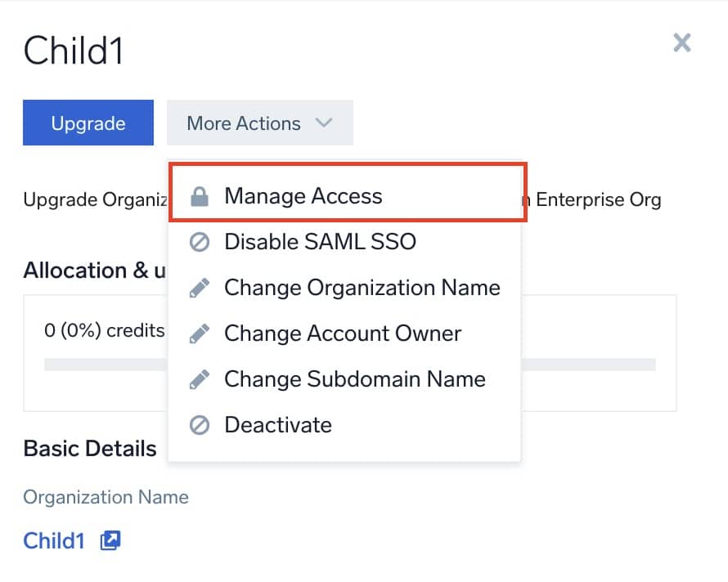Select Change Subdomain Name menu option
This screenshot has height=582, width=728.
[x=354, y=378]
